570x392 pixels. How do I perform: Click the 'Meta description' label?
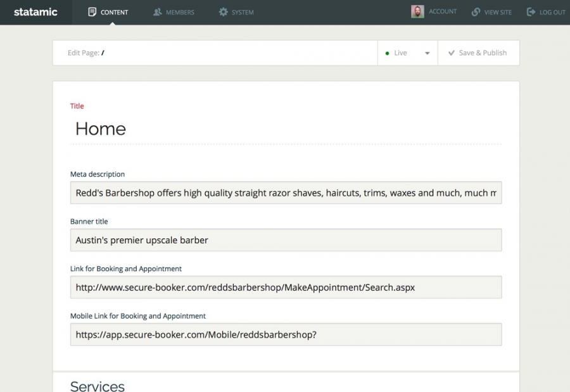(98, 174)
